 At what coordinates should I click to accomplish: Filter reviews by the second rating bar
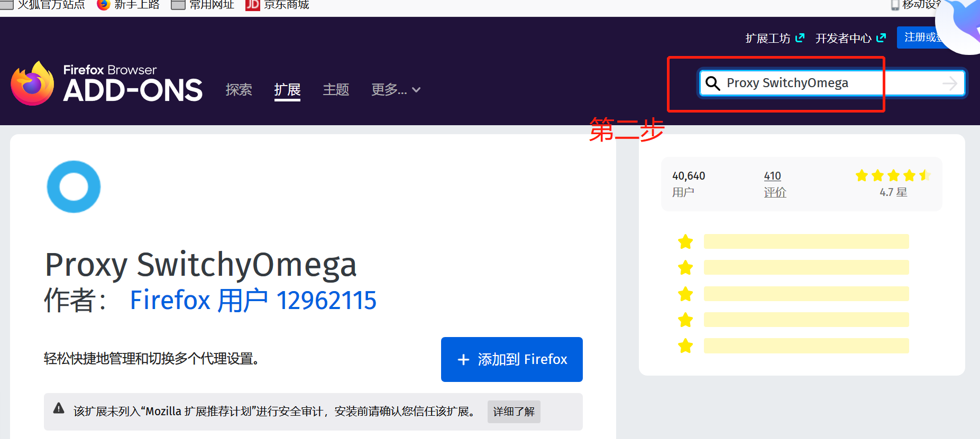pyautogui.click(x=806, y=267)
